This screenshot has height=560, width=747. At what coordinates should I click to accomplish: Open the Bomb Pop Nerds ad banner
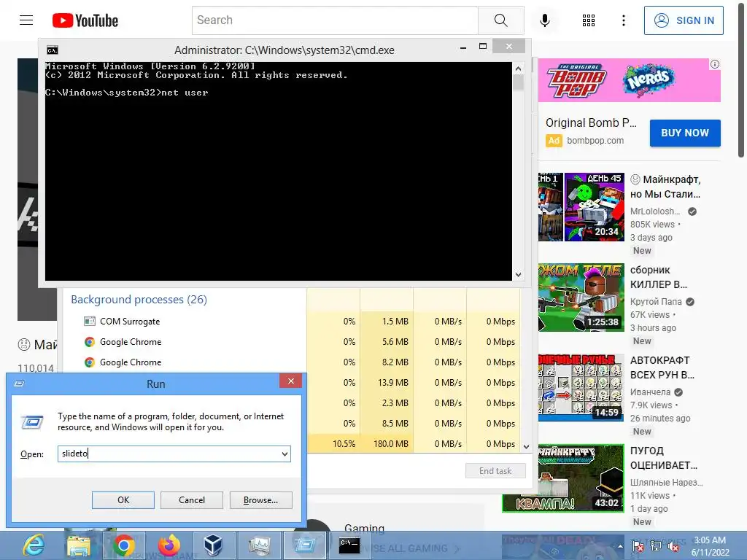coord(629,80)
